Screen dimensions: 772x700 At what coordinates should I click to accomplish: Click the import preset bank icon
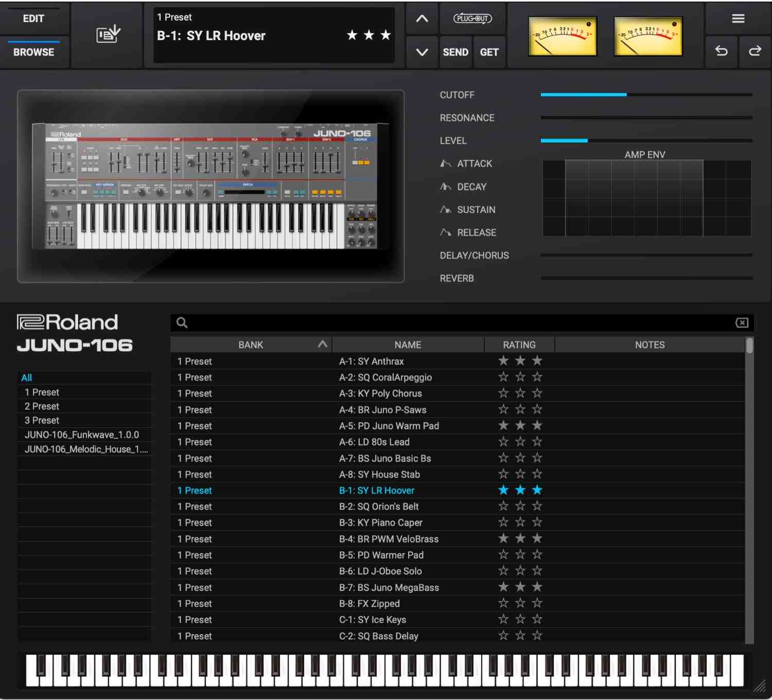[108, 34]
